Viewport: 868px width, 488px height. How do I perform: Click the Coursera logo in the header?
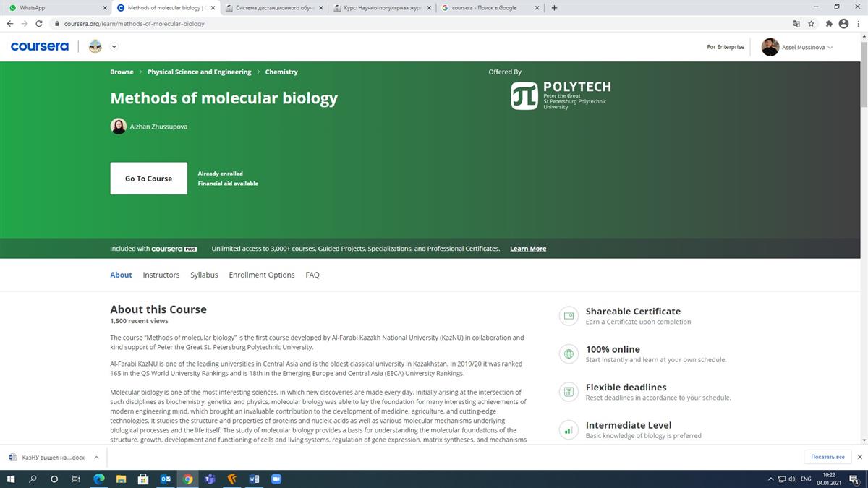tap(40, 46)
